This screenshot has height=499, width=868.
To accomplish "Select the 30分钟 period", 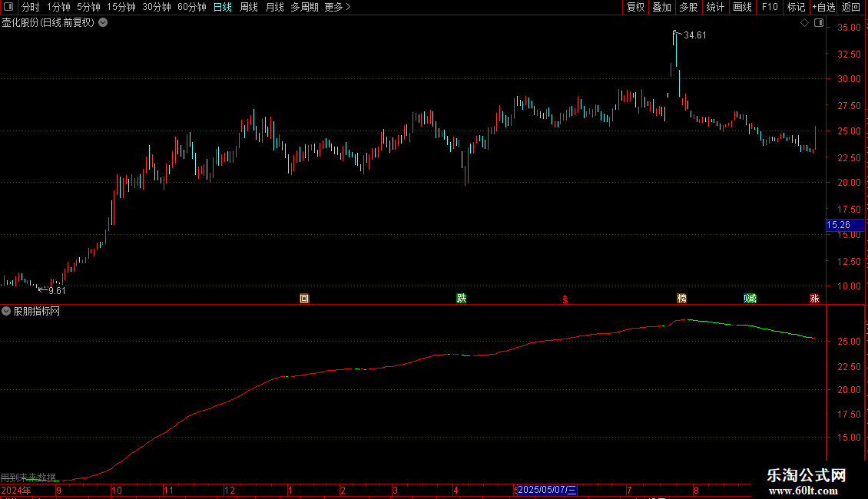I will click(x=157, y=7).
